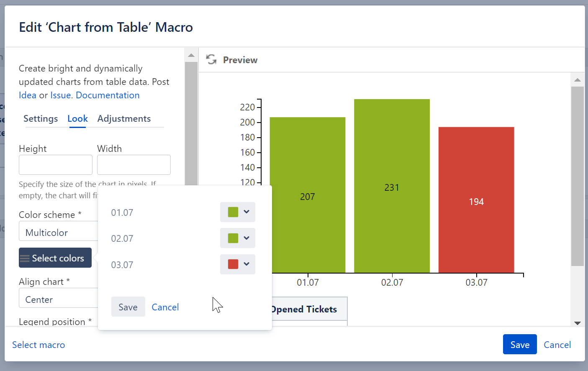The height and width of the screenshot is (371, 588).
Task: Focus the Height input field
Action: (56, 165)
